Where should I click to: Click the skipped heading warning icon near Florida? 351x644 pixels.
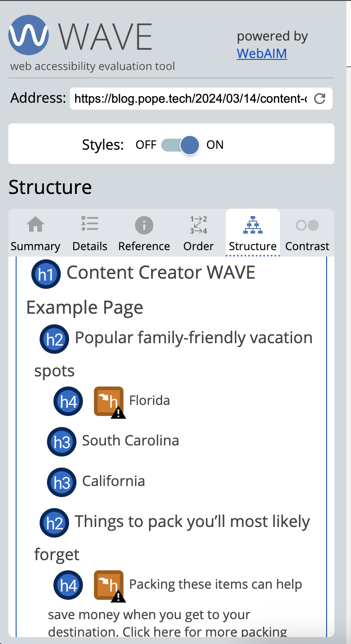[x=109, y=402]
